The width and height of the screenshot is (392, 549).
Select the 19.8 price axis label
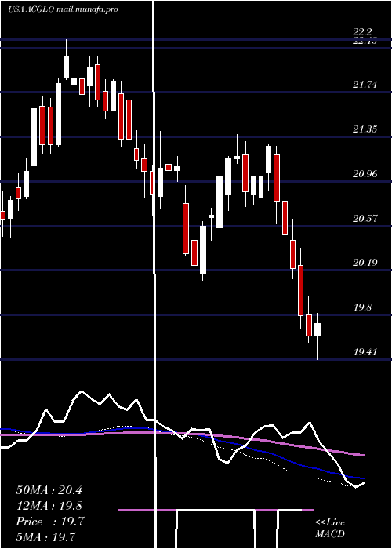pyautogui.click(x=362, y=307)
